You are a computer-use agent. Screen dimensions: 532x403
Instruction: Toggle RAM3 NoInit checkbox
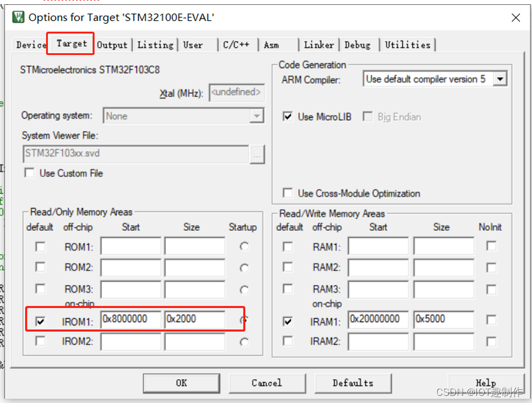(x=491, y=289)
